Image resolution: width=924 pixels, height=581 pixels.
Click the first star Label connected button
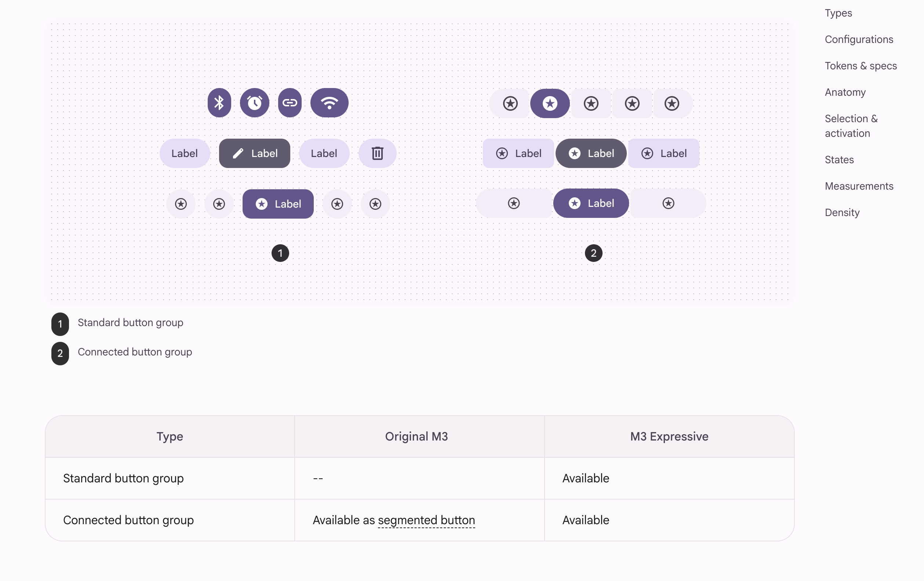coord(518,153)
